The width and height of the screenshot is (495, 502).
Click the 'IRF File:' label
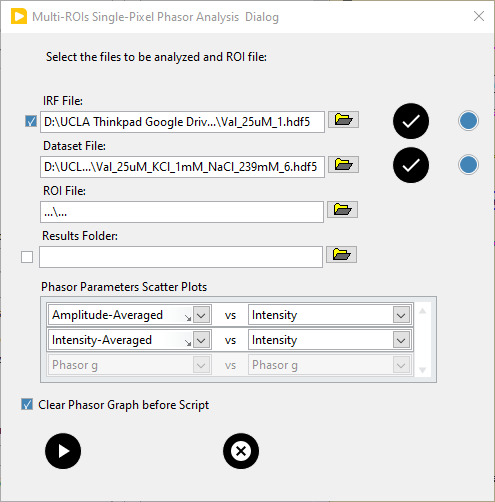[x=63, y=101]
